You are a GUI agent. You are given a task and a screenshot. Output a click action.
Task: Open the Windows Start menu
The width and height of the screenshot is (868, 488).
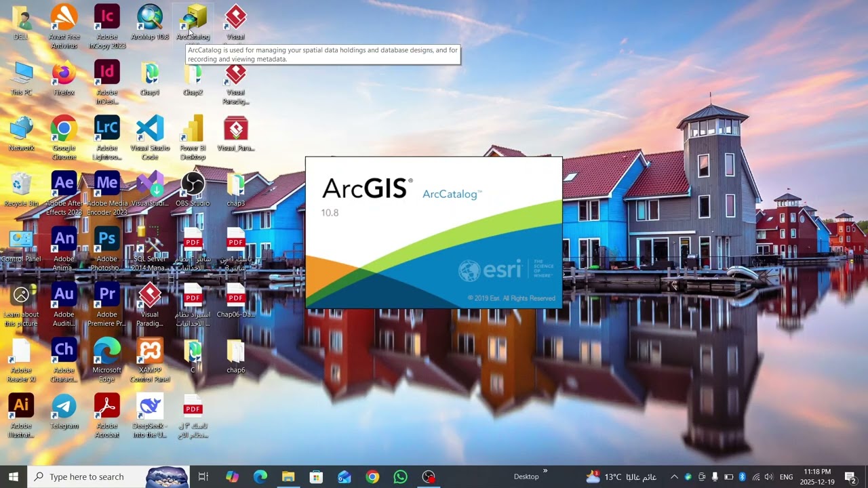pos(14,476)
